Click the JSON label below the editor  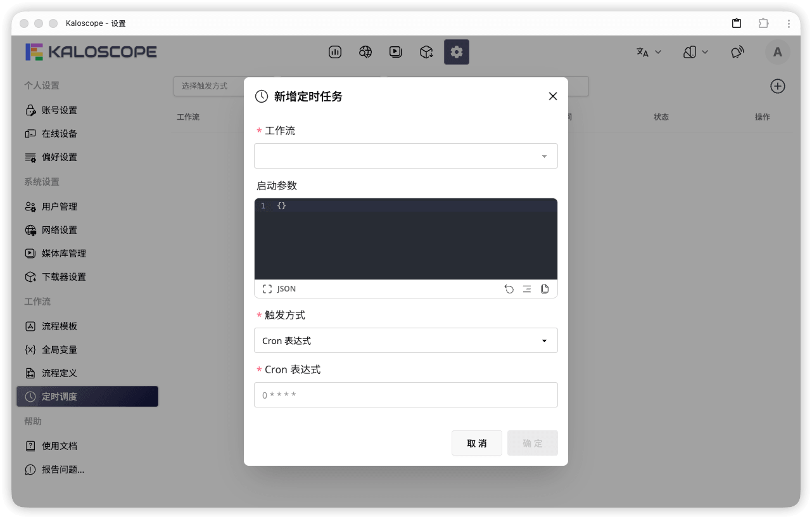click(286, 289)
